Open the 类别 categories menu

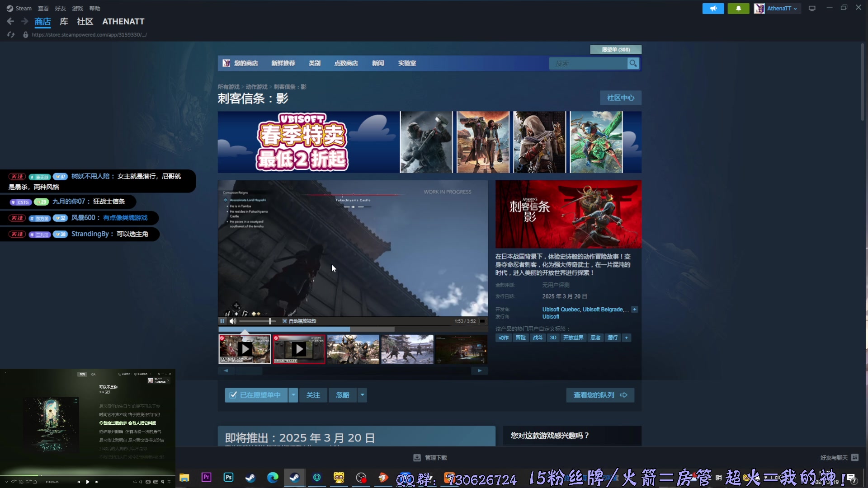coord(315,63)
